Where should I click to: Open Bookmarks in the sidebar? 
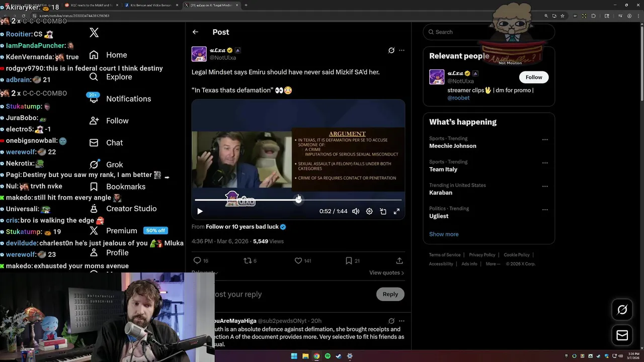coord(117,187)
